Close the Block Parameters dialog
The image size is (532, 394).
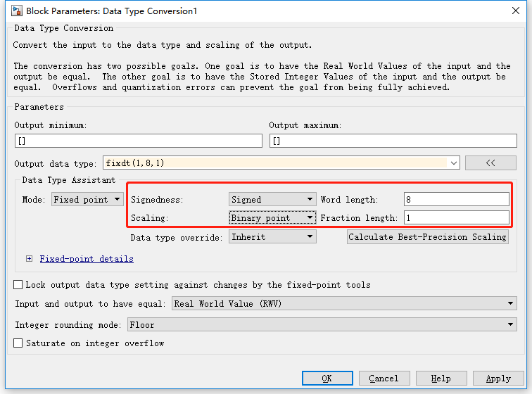click(x=516, y=11)
